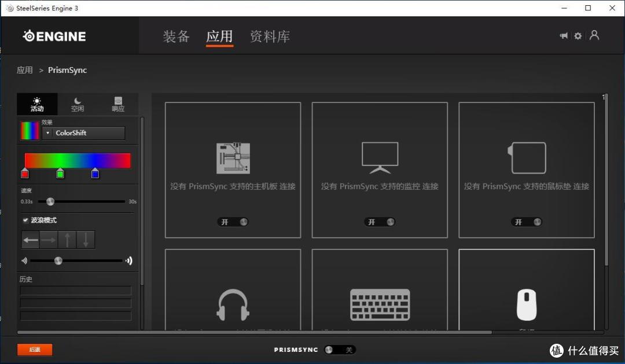625x364 pixels.
Task: Click the 没有 PrismSync 支持的监控 连接 text
Action: (380, 186)
